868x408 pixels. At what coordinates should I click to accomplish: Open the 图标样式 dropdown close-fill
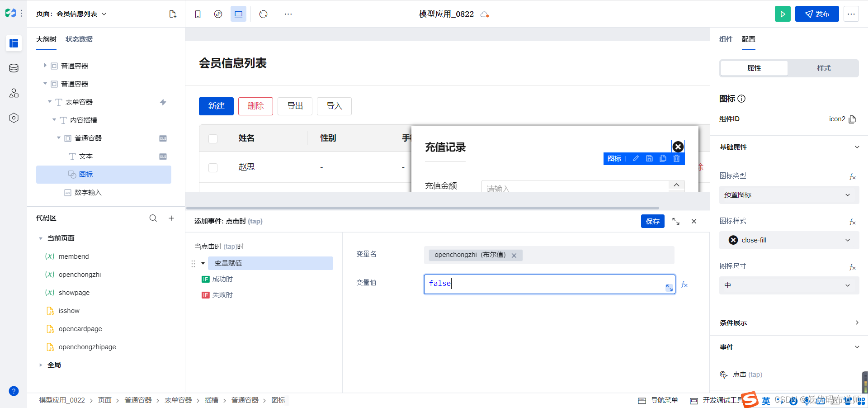click(x=788, y=240)
